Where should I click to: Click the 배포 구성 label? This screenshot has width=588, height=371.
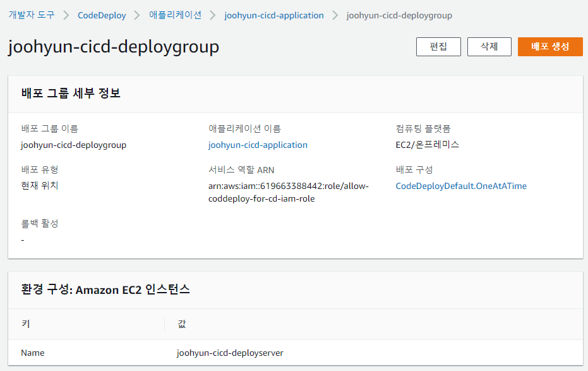pyautogui.click(x=414, y=169)
